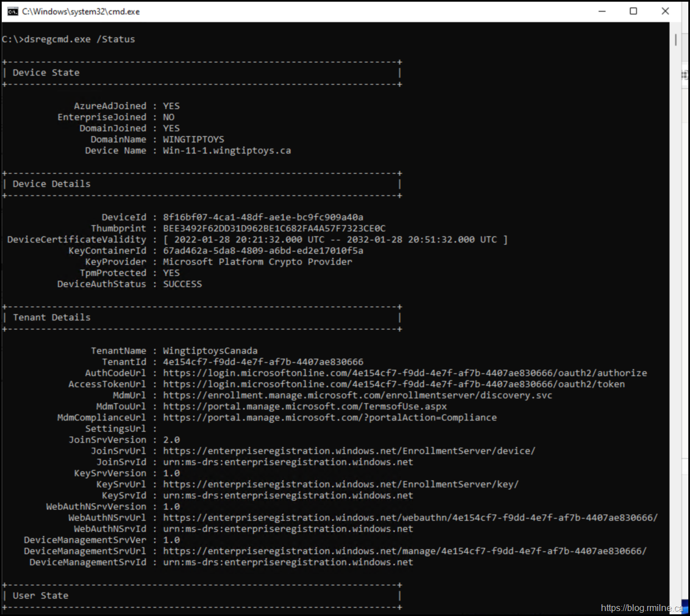
Task: Click the MdmTouUrl TermsofUse.aspx URL
Action: click(x=304, y=407)
